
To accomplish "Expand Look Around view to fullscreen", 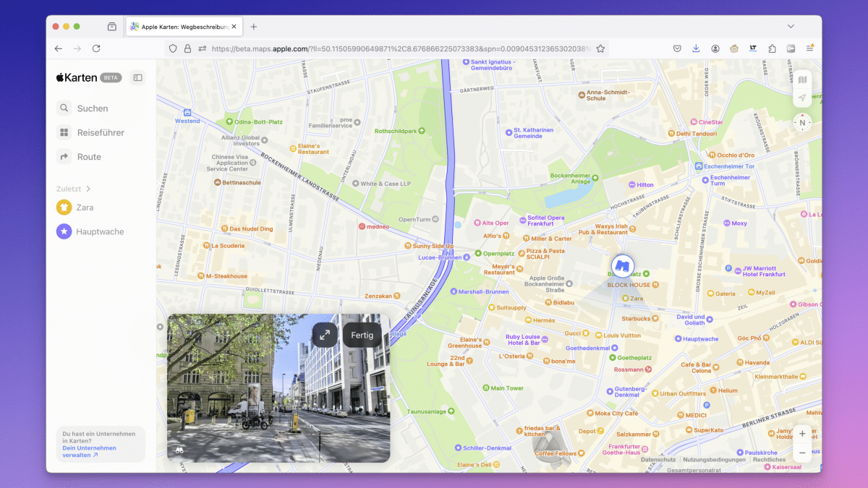I will pos(325,335).
